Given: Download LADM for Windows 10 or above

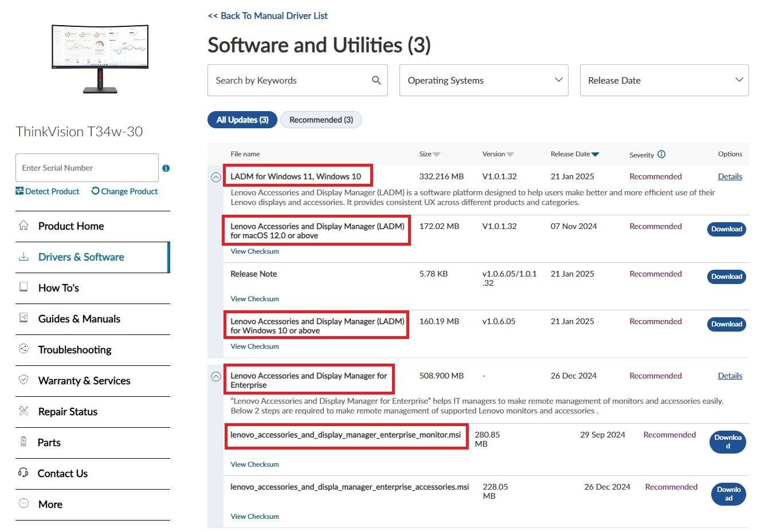Looking at the screenshot, I should 726,324.
